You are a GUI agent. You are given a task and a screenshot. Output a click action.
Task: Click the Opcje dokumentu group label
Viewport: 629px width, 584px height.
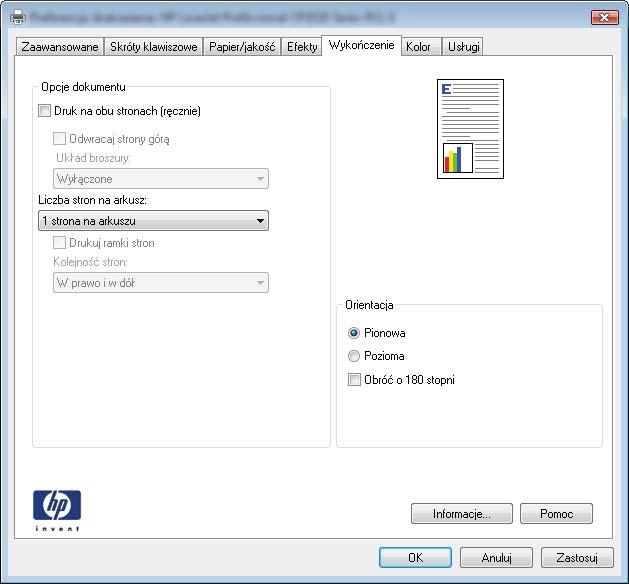[x=83, y=87]
